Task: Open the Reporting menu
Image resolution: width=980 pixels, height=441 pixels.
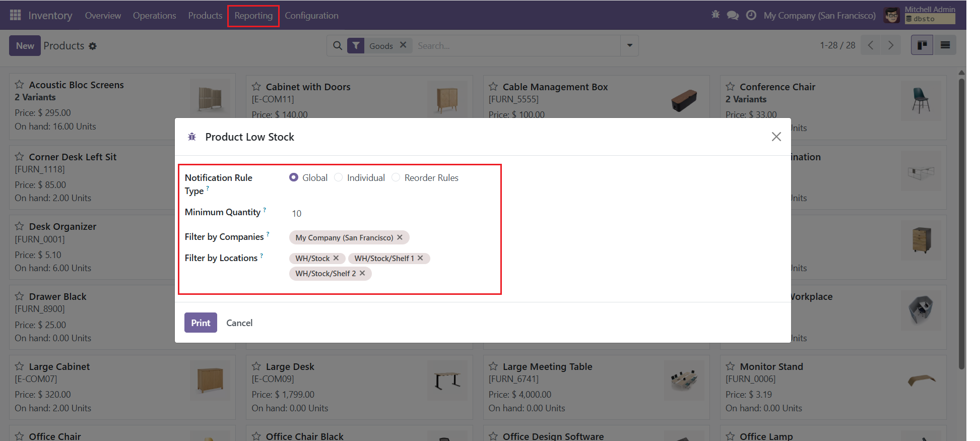Action: 253,16
